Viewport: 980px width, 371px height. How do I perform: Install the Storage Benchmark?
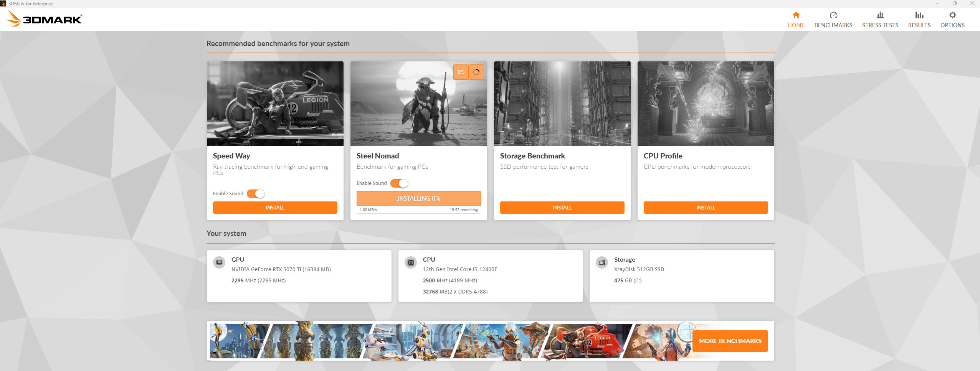(x=562, y=208)
